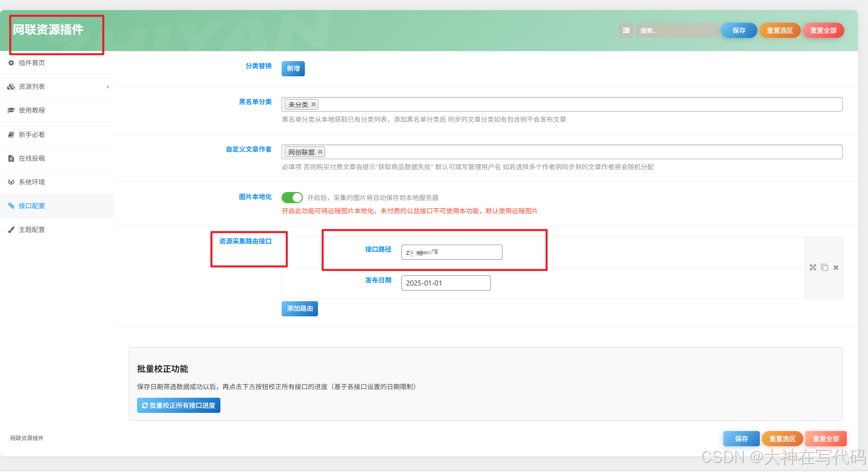Viewport: 868px width, 472px height.
Task: Click the cubes icon beside 资源列表
Action: (x=11, y=86)
